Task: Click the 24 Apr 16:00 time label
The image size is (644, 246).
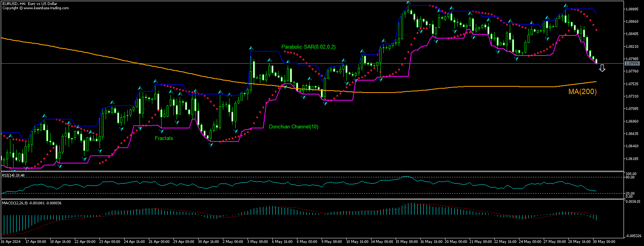Action: (x=135, y=242)
